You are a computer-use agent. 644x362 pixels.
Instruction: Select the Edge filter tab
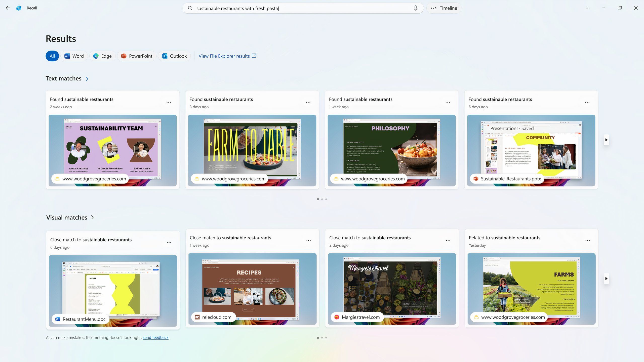point(102,56)
